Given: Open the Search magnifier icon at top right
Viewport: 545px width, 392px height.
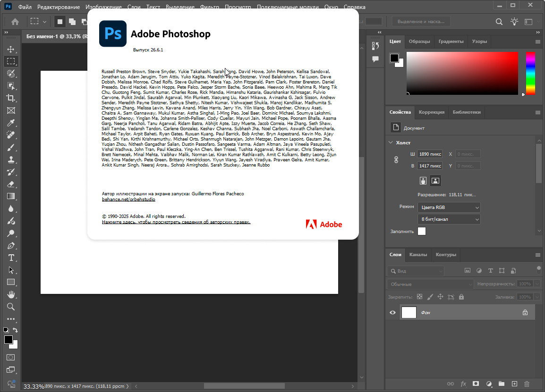Looking at the screenshot, I should 499,22.
